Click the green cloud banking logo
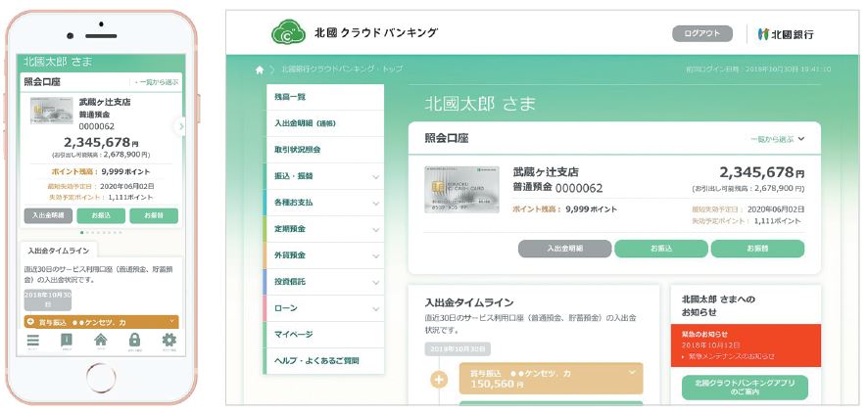 click(288, 32)
